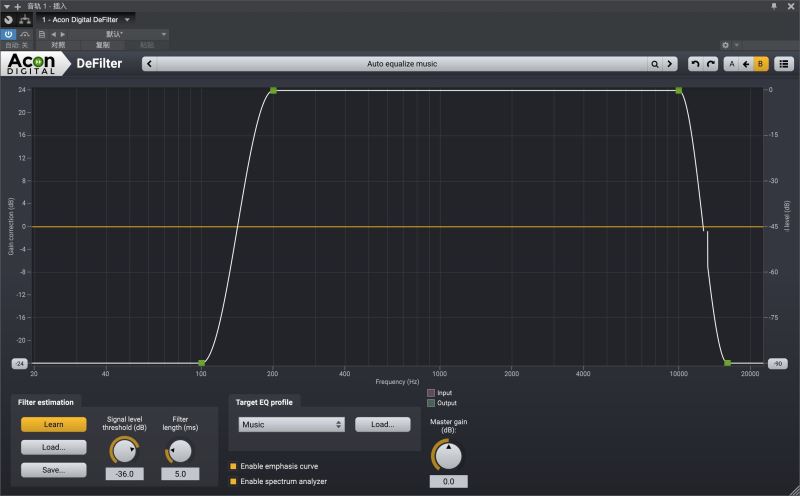Open the preset search magnifier
The width and height of the screenshot is (800, 496).
[655, 64]
